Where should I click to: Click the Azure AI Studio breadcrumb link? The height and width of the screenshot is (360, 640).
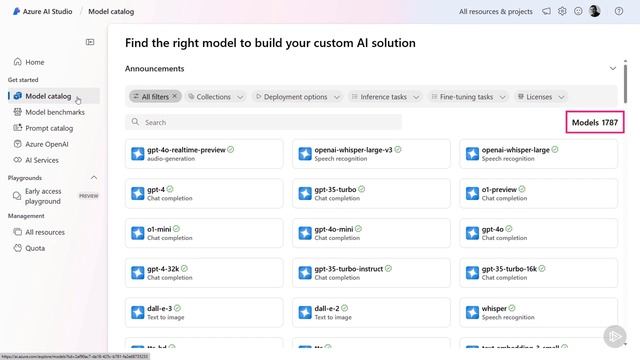pos(47,11)
